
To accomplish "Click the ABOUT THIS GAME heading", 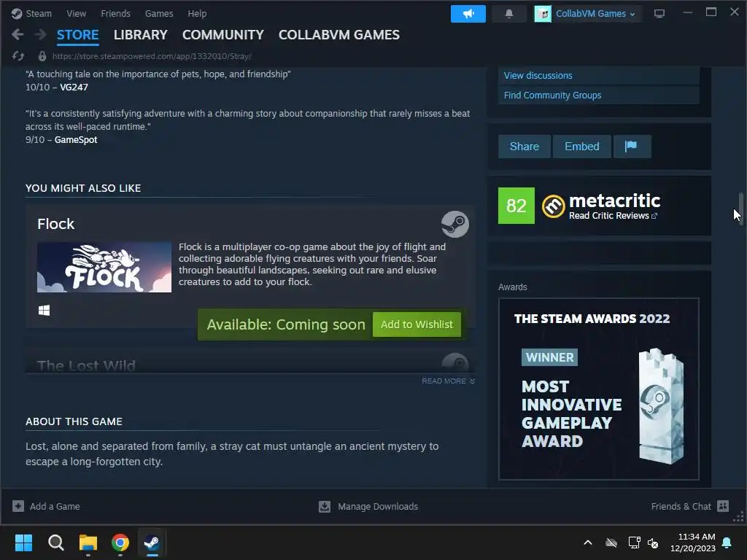I will pyautogui.click(x=74, y=421).
